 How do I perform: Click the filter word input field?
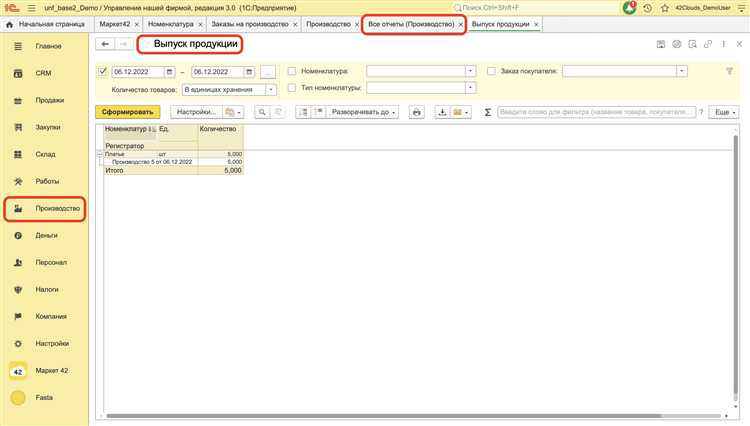[596, 112]
